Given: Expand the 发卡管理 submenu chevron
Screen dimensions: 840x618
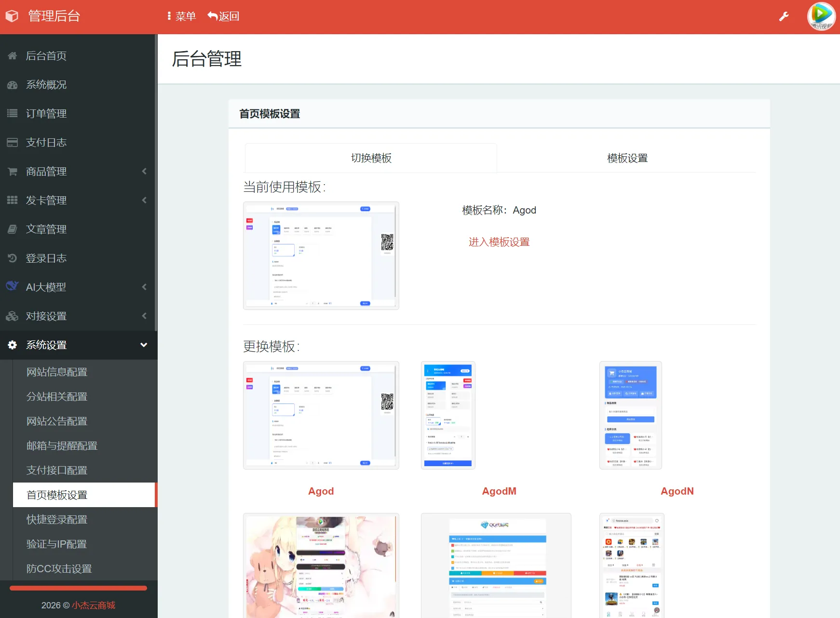Looking at the screenshot, I should 144,201.
